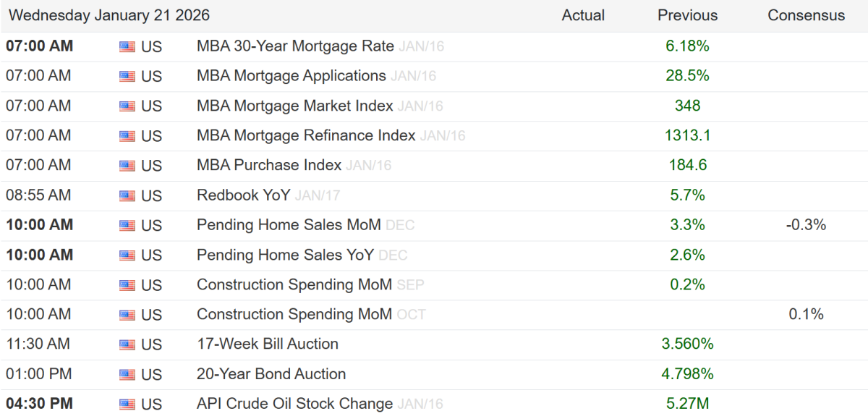The width and height of the screenshot is (868, 419).
Task: Click the 4.798% previous value for 20-Year Bond
Action: coord(687,374)
